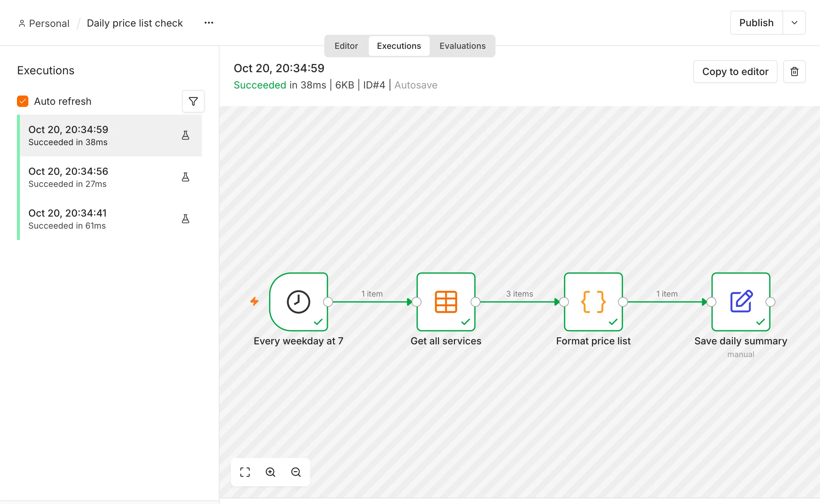The image size is (820, 504).
Task: Open the executions filter funnel
Action: click(193, 102)
